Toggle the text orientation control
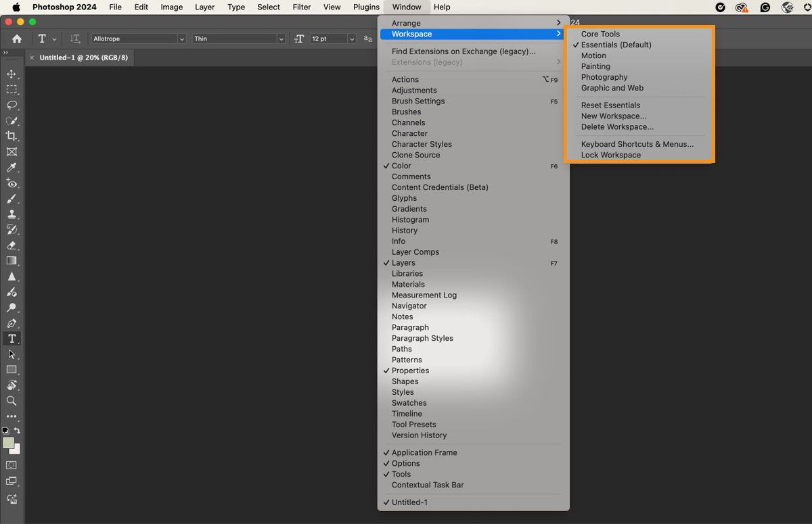This screenshot has height=524, width=812. (75, 39)
